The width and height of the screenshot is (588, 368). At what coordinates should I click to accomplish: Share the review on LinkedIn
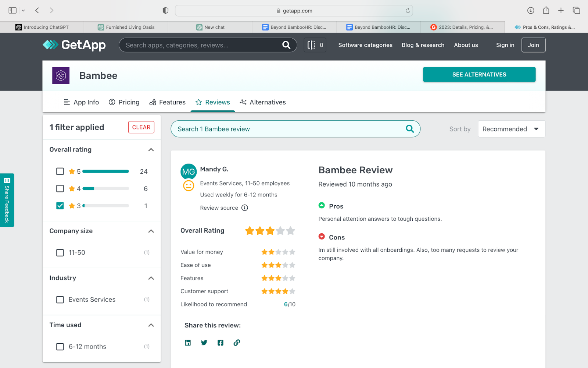[x=188, y=343]
